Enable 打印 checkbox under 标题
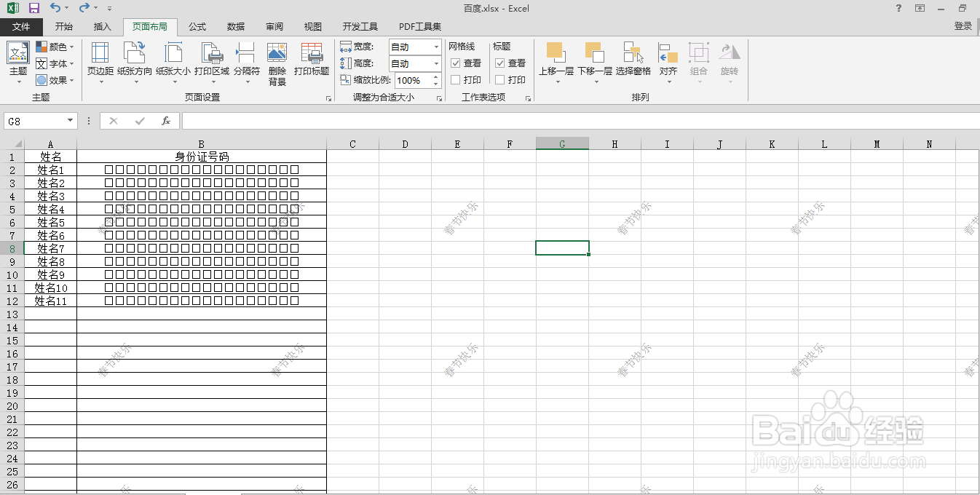The height and width of the screenshot is (495, 980). tap(499, 79)
